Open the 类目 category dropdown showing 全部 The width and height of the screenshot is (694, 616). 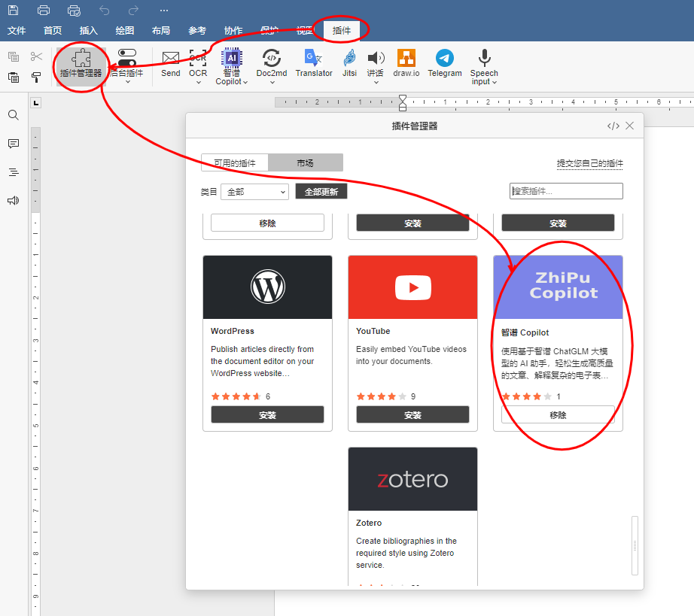pyautogui.click(x=255, y=192)
